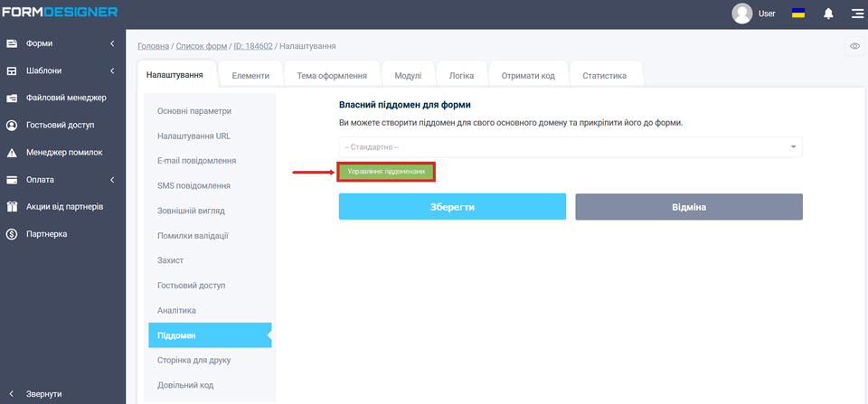Collapse sidebar with Звернути

(43, 394)
